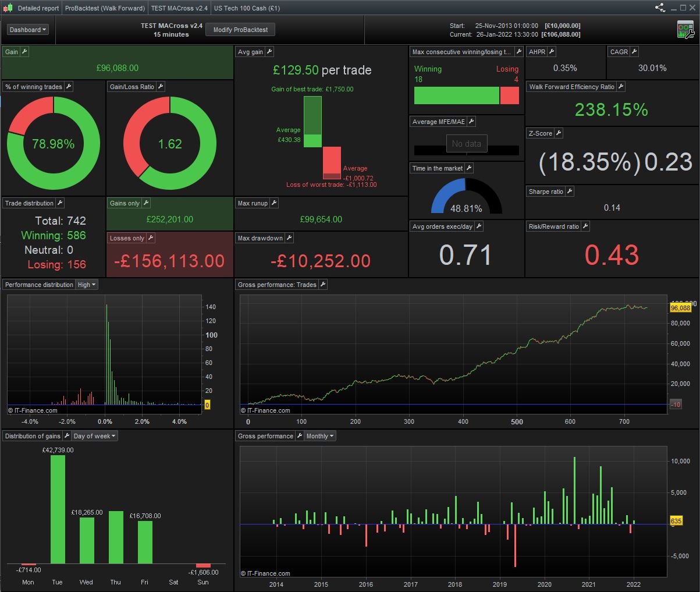
Task: Click the Sunday -£1,606.00 bar
Action: [x=203, y=566]
